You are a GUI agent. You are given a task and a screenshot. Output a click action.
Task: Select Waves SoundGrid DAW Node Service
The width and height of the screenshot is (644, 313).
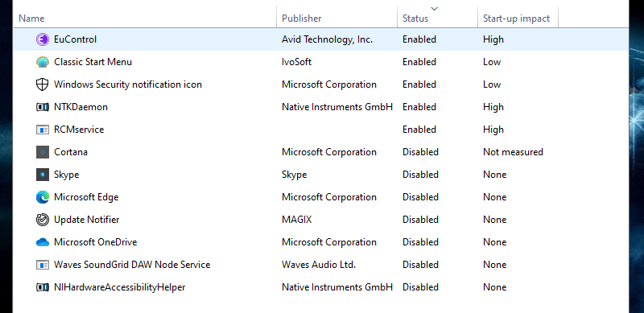click(132, 265)
